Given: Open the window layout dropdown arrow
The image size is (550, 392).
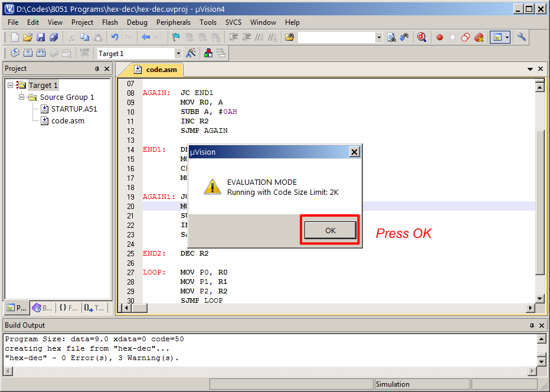Looking at the screenshot, I should click(x=507, y=37).
